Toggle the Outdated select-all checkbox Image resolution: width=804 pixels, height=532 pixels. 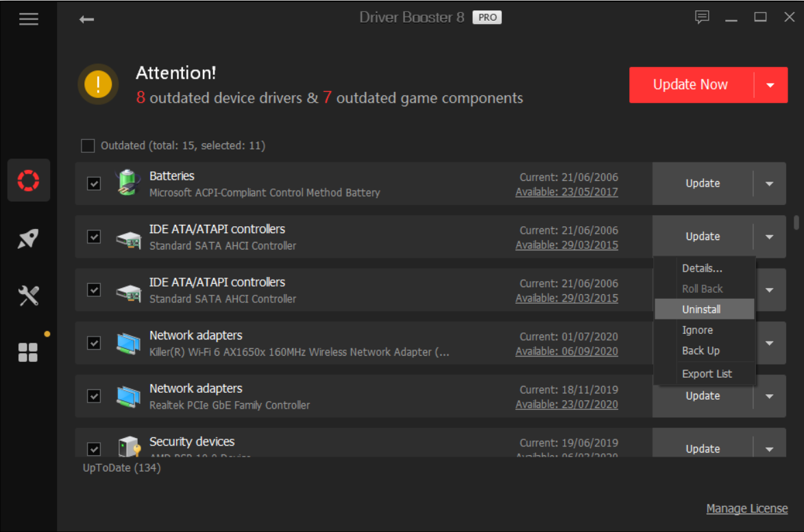coord(88,145)
